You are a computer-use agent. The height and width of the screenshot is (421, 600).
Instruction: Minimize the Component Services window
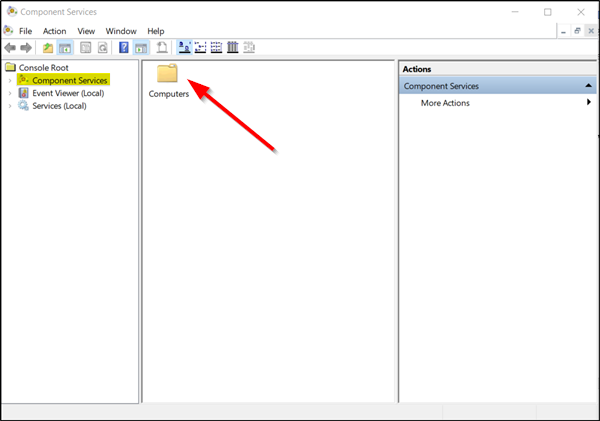pyautogui.click(x=515, y=12)
